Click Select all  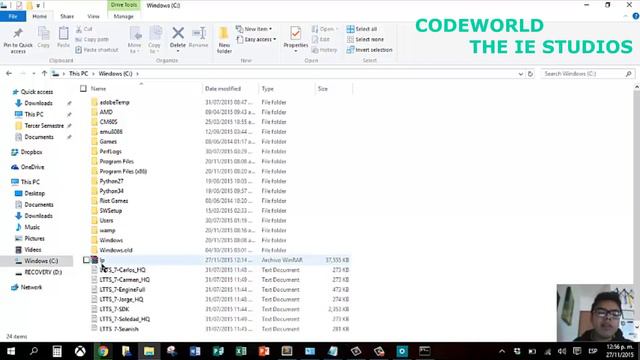(362, 29)
